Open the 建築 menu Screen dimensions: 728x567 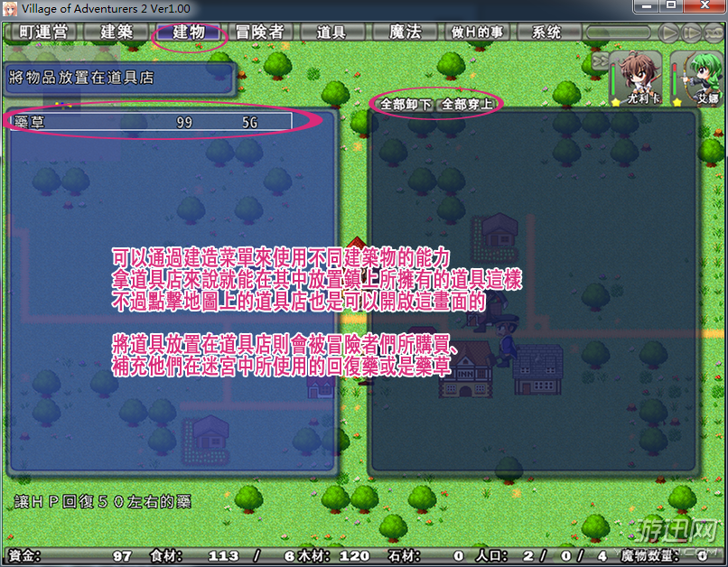(x=117, y=32)
